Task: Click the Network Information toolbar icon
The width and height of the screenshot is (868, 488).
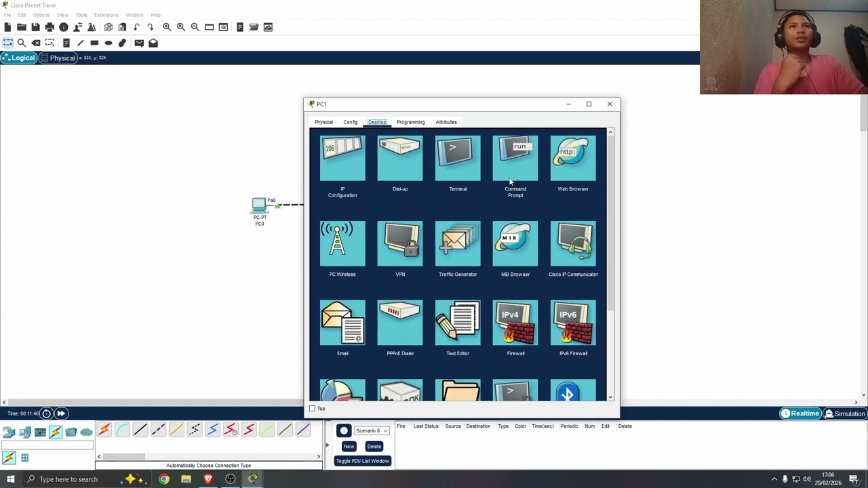Action: tap(64, 27)
